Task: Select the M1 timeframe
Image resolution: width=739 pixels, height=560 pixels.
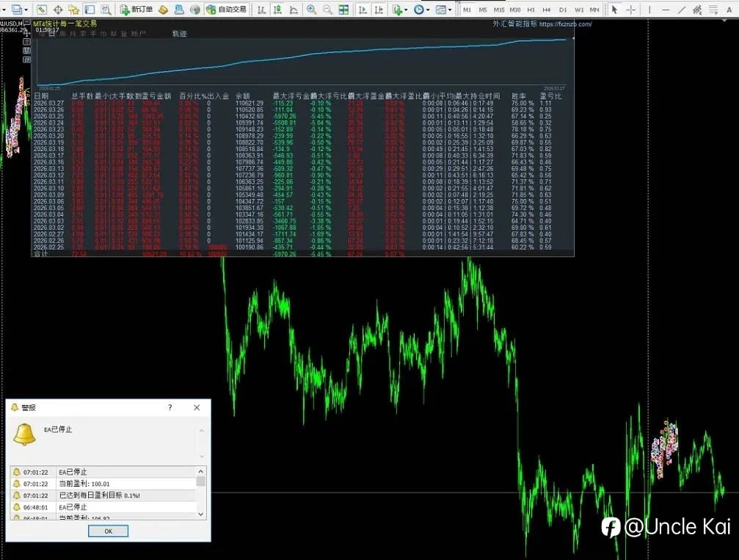Action: click(x=467, y=10)
